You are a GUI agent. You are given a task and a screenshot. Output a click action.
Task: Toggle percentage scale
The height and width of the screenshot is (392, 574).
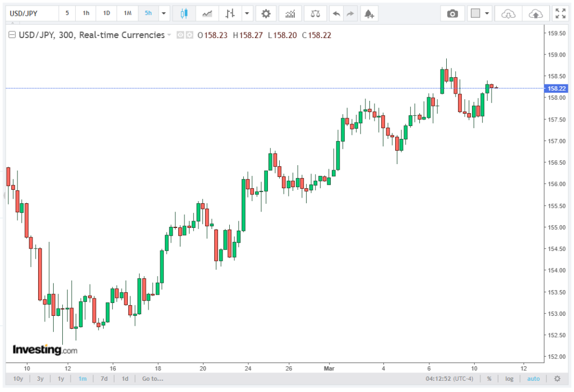pyautogui.click(x=489, y=379)
